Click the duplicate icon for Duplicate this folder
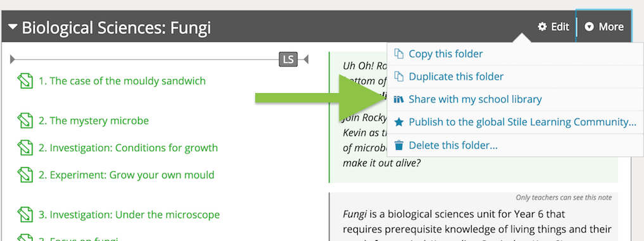Image resolution: width=644 pixels, height=241 pixels. (399, 77)
